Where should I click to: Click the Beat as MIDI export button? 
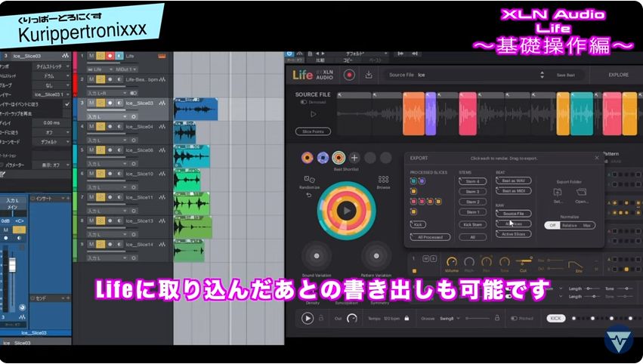513,190
